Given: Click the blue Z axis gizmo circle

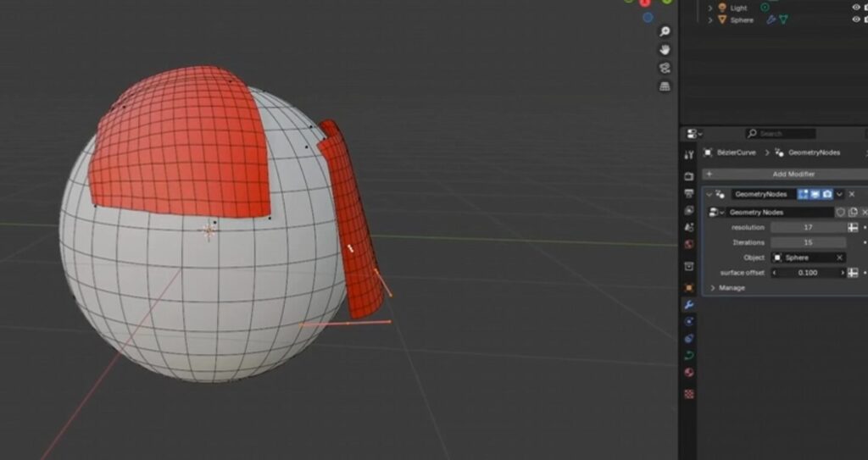Looking at the screenshot, I should 648,18.
